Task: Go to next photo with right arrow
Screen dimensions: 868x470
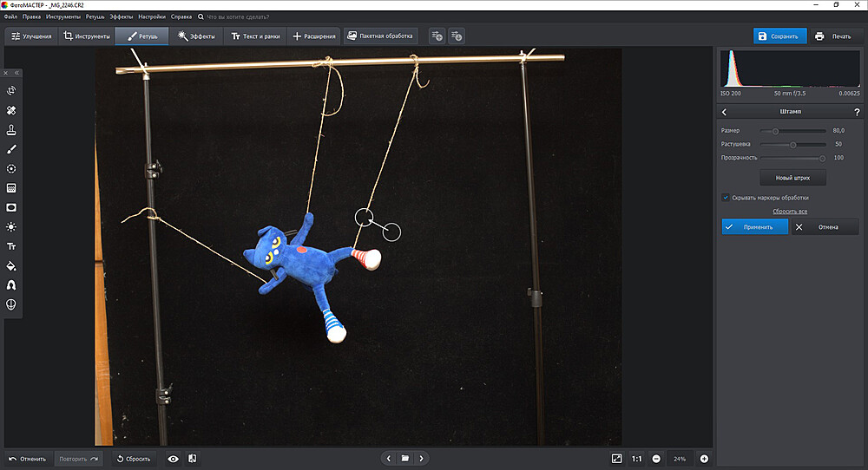Action: (421, 458)
